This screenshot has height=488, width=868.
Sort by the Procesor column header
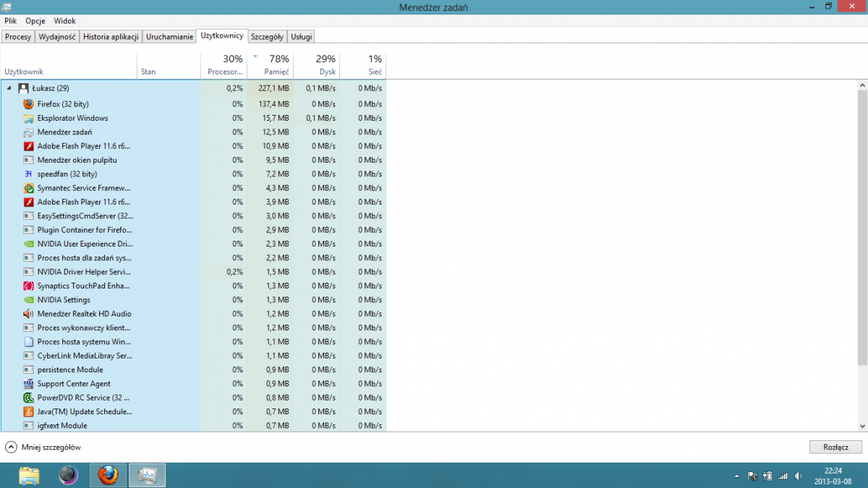[x=224, y=65]
